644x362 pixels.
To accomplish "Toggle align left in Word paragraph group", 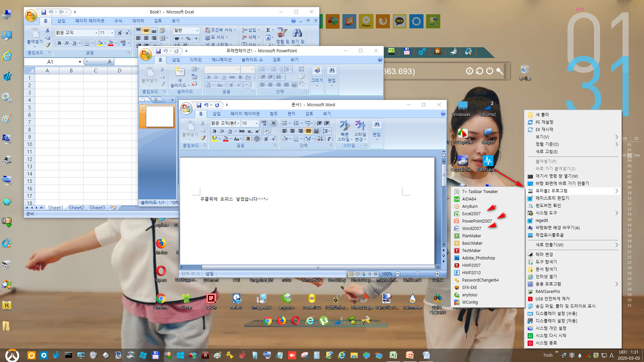I will (x=285, y=131).
